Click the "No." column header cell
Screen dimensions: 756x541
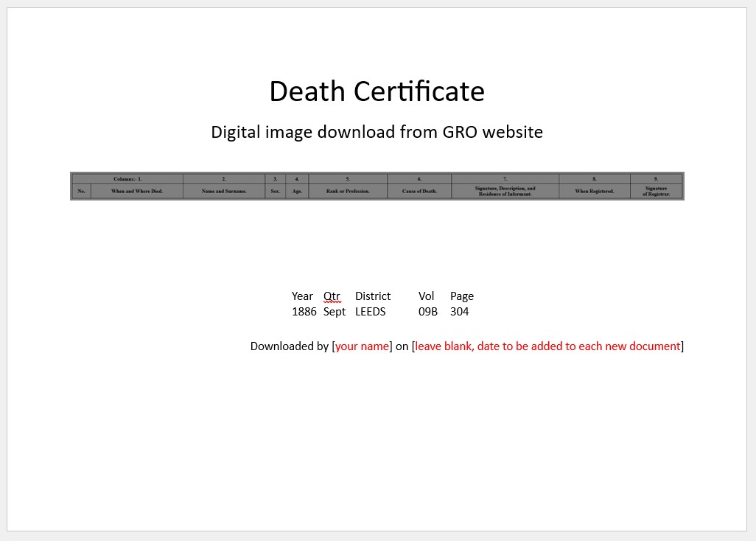pyautogui.click(x=81, y=192)
